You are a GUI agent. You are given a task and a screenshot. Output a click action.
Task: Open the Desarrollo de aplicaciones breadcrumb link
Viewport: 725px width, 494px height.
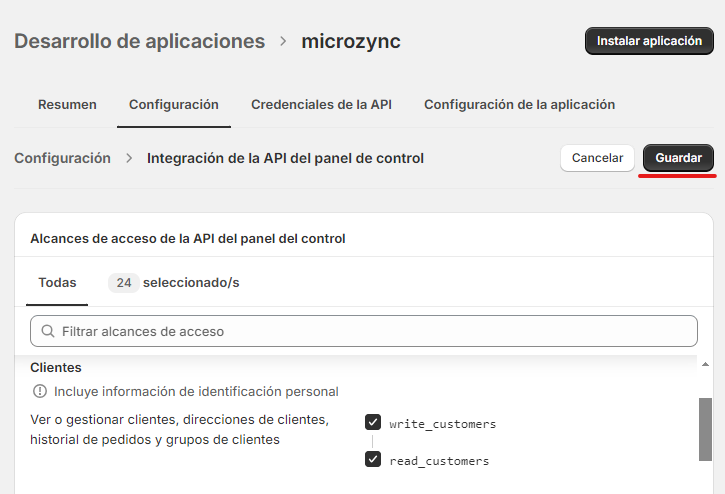[139, 41]
